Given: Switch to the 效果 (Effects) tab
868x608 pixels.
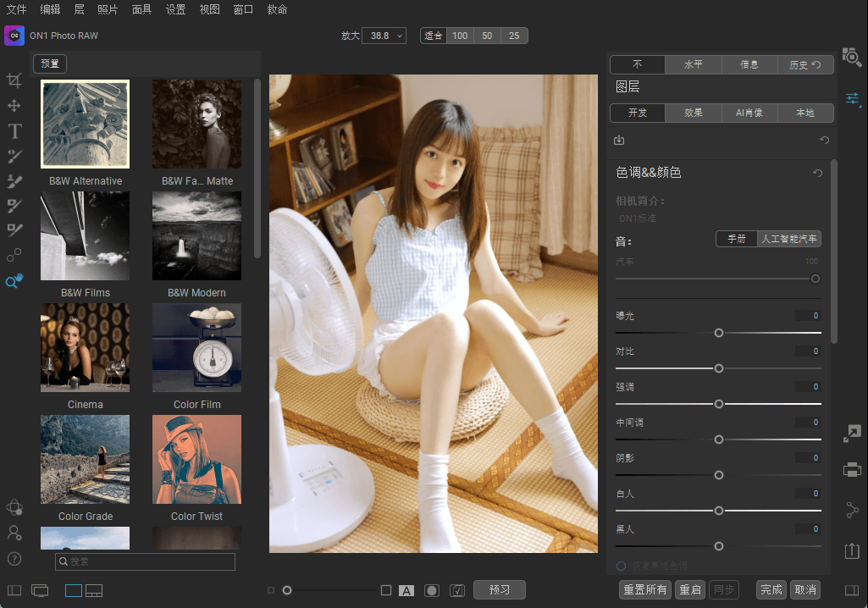Looking at the screenshot, I should tap(694, 113).
